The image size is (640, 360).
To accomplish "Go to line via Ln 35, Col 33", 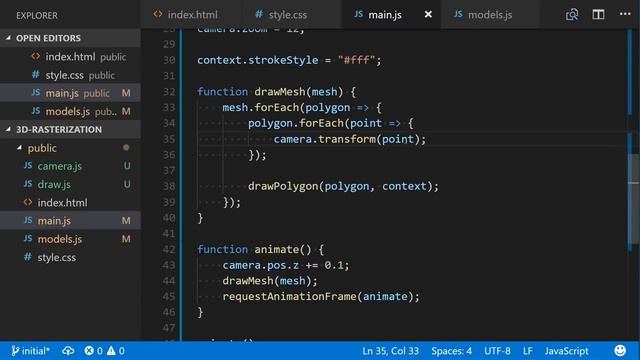I will [390, 351].
